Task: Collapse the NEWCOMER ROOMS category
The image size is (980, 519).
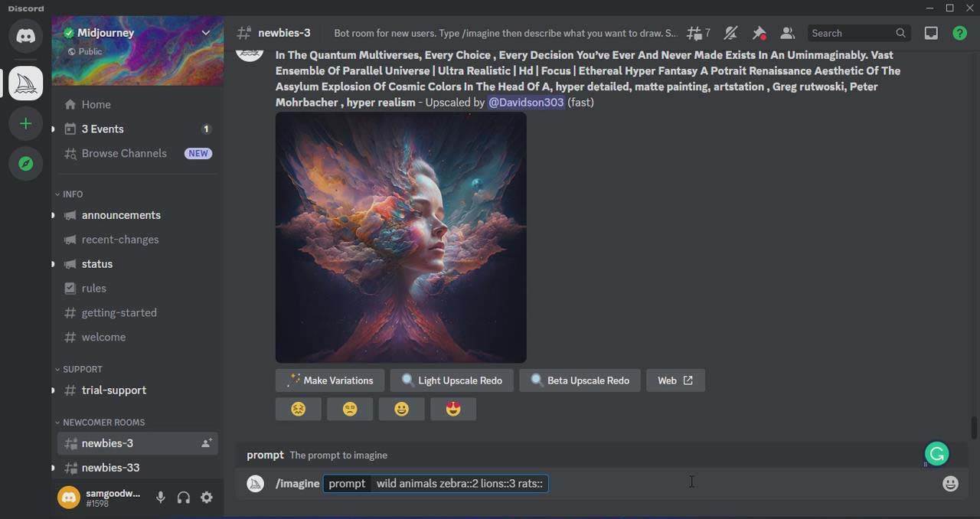Action: 57,422
